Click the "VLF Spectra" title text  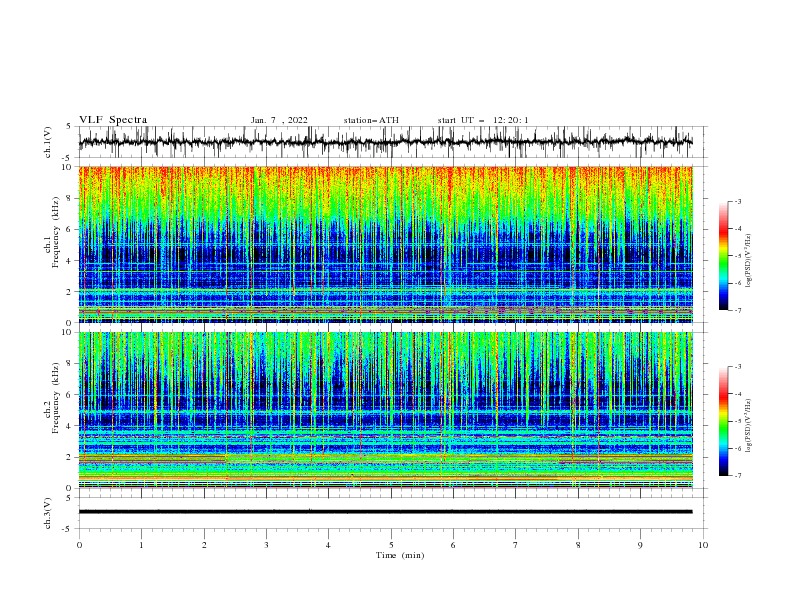[x=113, y=120]
